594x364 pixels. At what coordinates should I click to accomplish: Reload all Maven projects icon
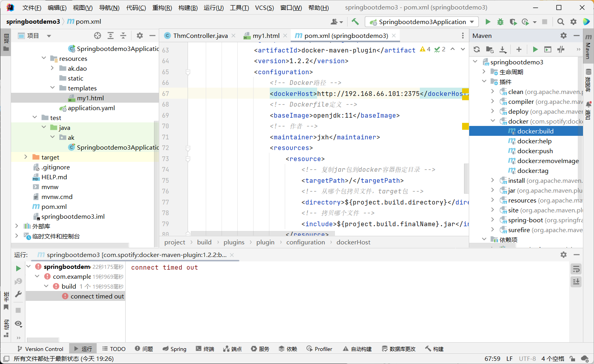coord(477,49)
